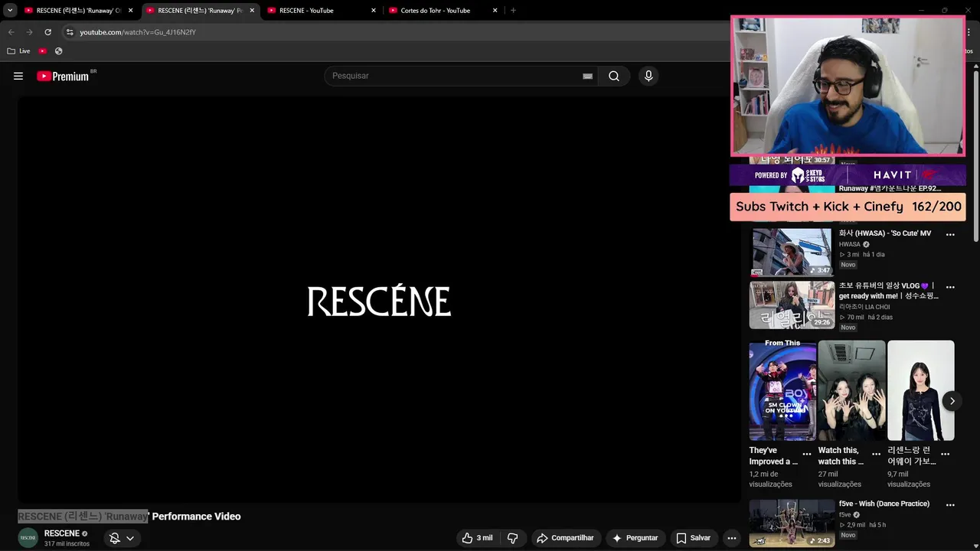Image resolution: width=980 pixels, height=551 pixels.
Task: Open the YouTube bookmark shortcut
Action: click(x=42, y=51)
